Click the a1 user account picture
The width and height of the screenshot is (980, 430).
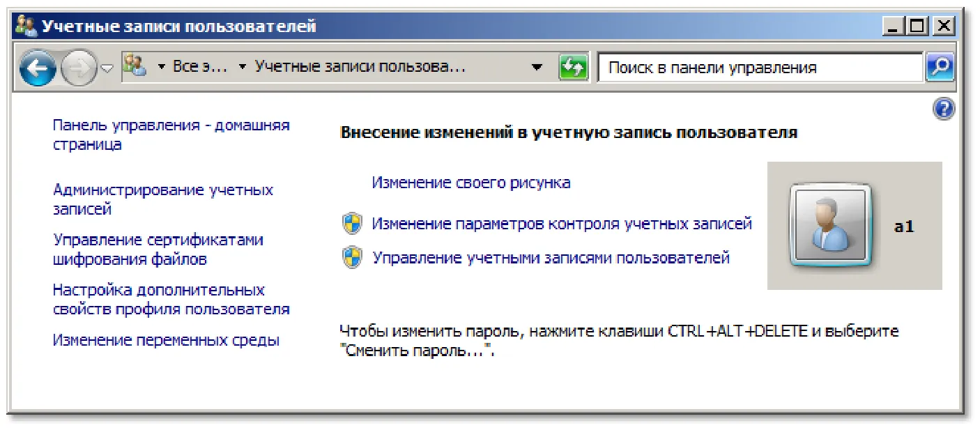(829, 226)
